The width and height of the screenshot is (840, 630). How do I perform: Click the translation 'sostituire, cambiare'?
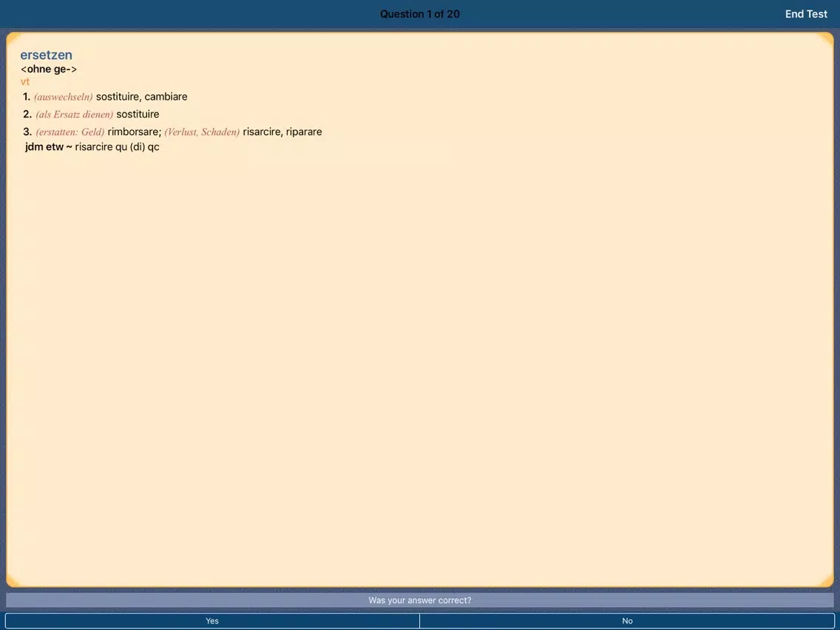click(x=142, y=97)
